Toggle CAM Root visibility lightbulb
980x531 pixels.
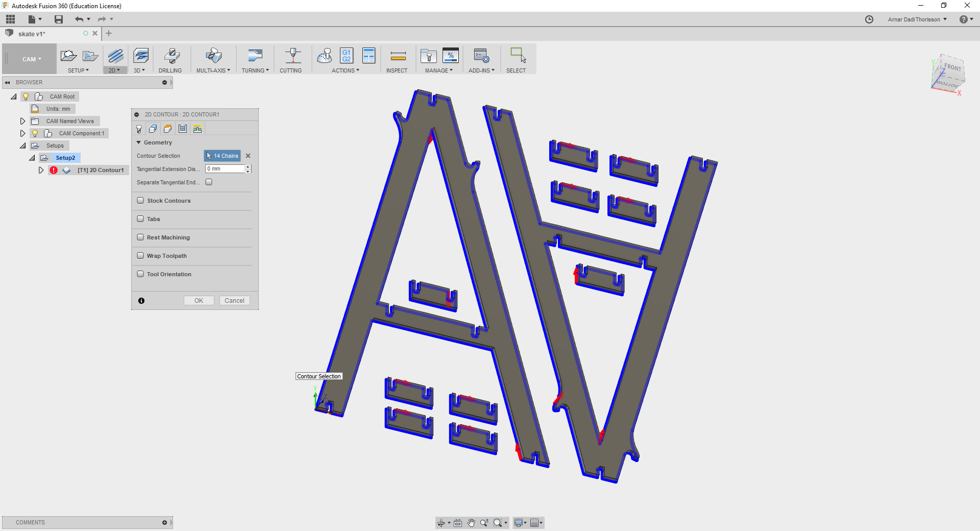point(26,96)
